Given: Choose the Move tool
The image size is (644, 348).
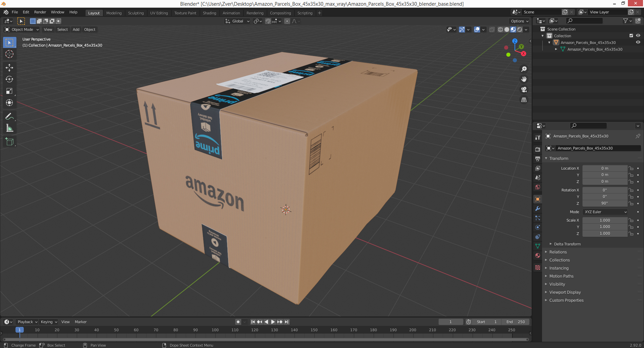Looking at the screenshot, I should (x=9, y=68).
